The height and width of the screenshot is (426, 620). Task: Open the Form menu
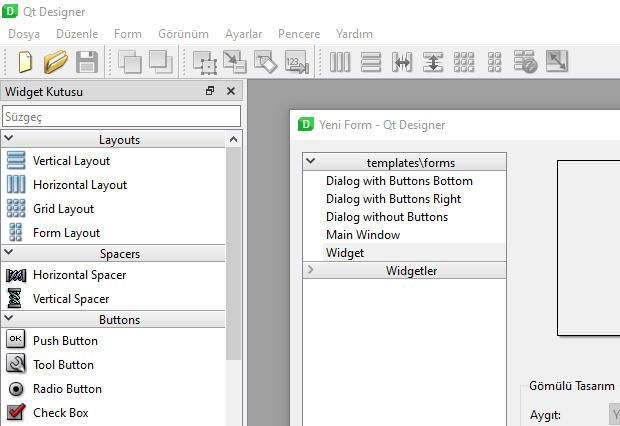pos(128,34)
